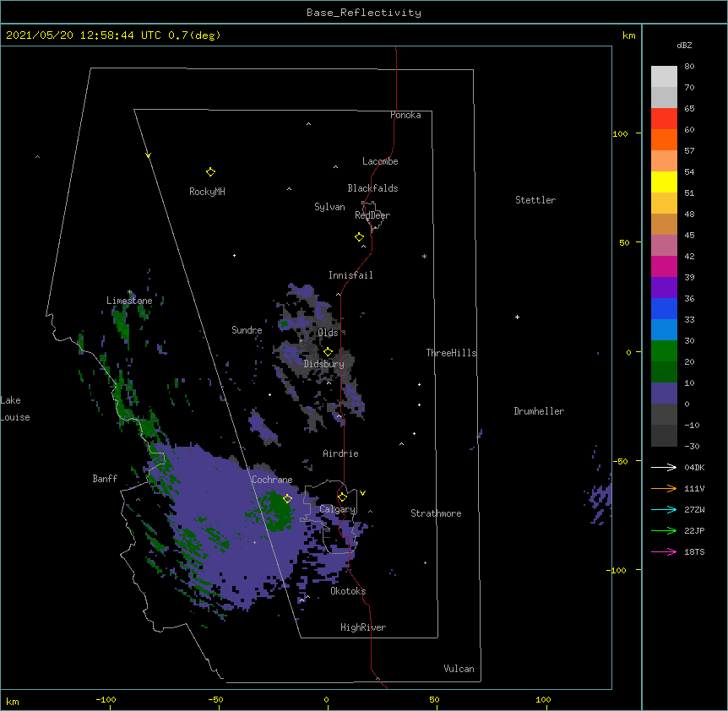This screenshot has height=711, width=728.
Task: Click the Limestone label
Action: click(129, 301)
